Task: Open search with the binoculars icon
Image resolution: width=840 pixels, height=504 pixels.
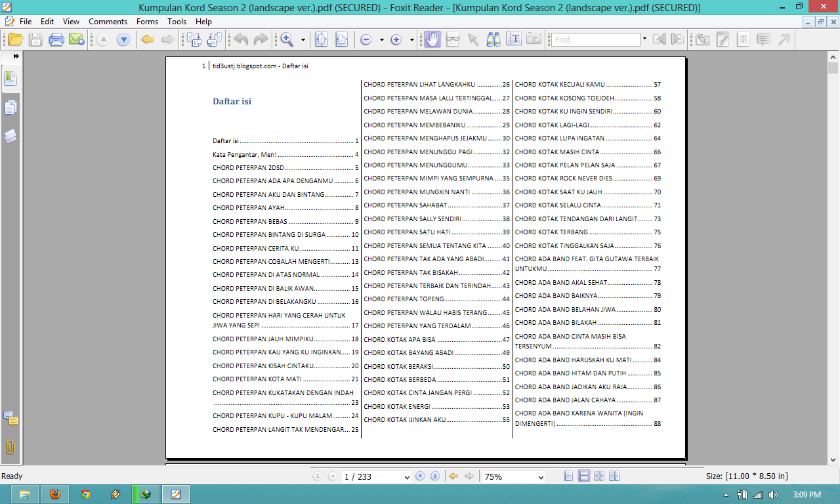Action: (x=493, y=40)
